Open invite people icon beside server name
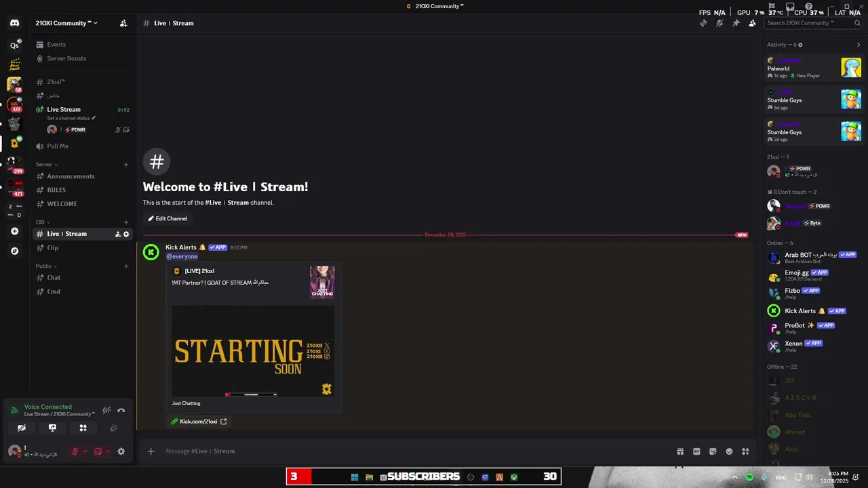This screenshot has height=488, width=868. click(x=123, y=23)
